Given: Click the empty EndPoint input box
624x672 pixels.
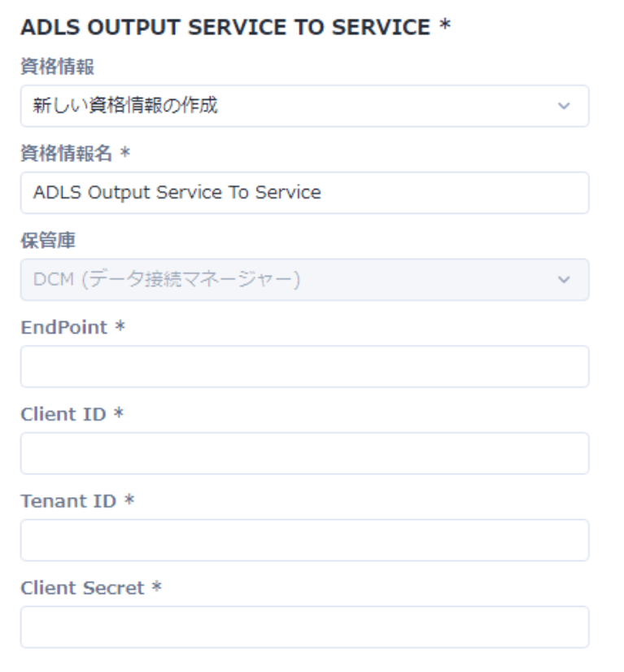Looking at the screenshot, I should (301, 366).
